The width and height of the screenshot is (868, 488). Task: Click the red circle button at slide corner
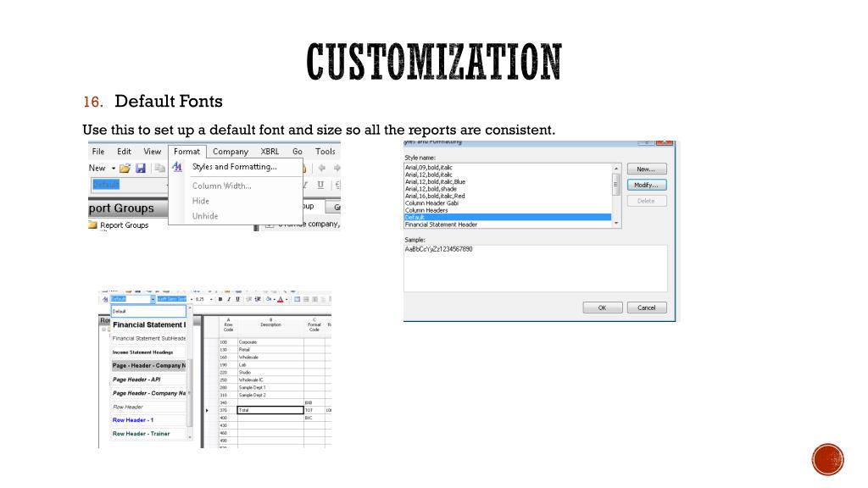tap(827, 459)
